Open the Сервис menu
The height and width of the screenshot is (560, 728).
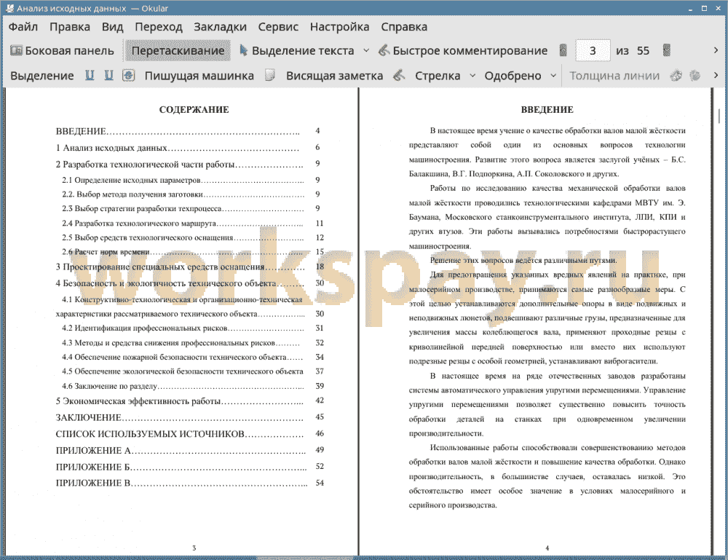[x=278, y=27]
